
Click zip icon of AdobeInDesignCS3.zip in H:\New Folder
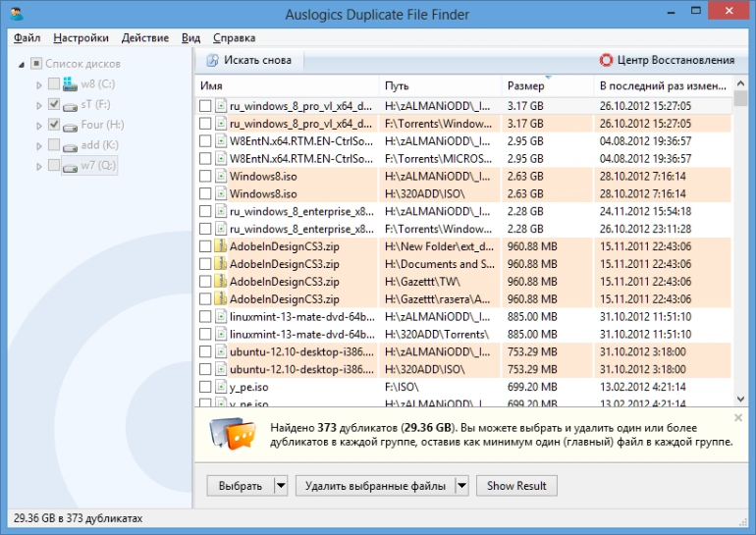coord(221,245)
